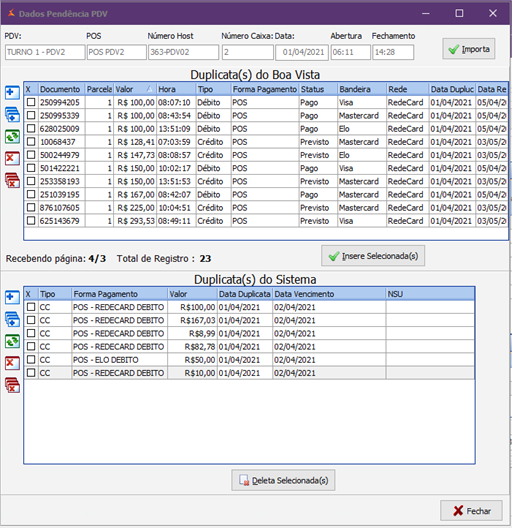Click the Importa button

469,49
